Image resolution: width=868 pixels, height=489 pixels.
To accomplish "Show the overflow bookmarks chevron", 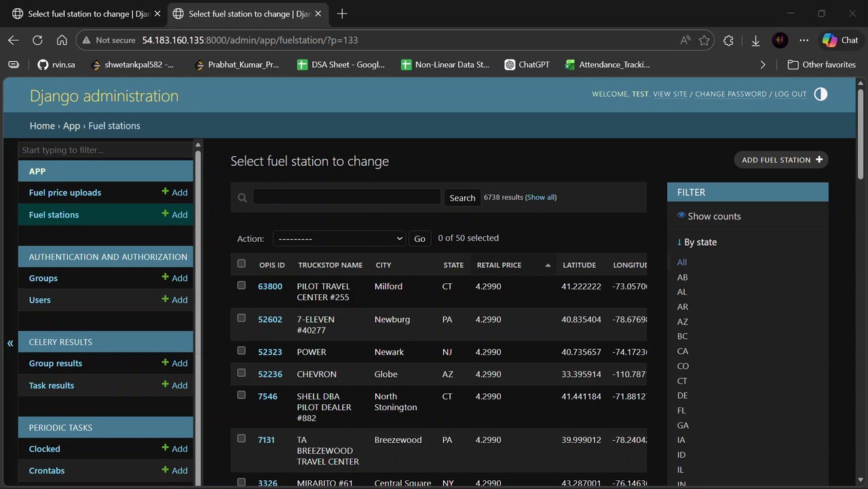I will click(763, 65).
